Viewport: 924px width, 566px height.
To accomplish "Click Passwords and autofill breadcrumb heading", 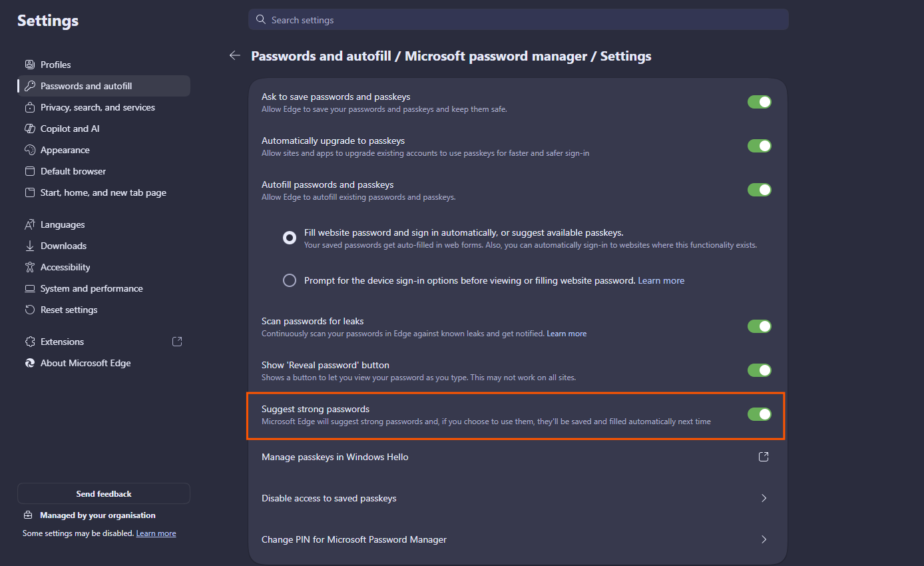I will (320, 56).
